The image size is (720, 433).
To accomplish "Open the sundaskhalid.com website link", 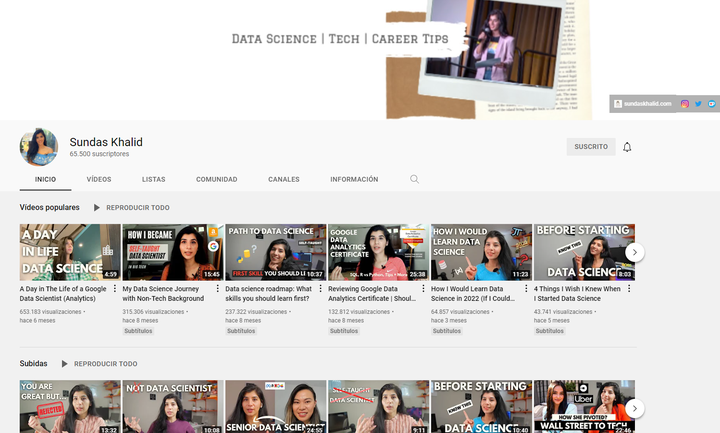I will coord(643,104).
